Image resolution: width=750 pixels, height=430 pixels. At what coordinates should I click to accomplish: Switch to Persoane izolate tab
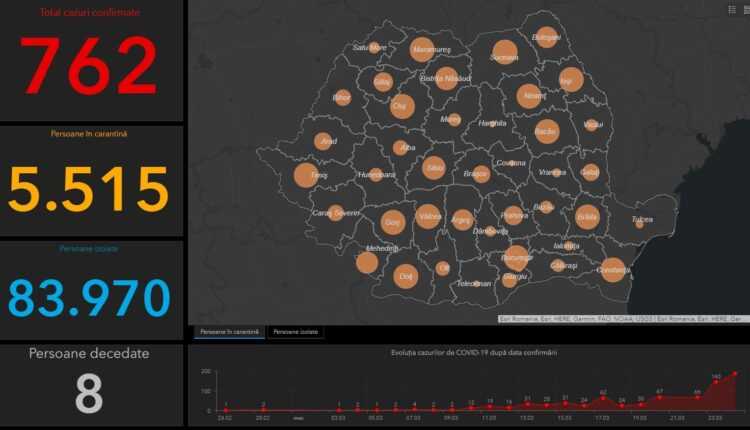coord(296,331)
